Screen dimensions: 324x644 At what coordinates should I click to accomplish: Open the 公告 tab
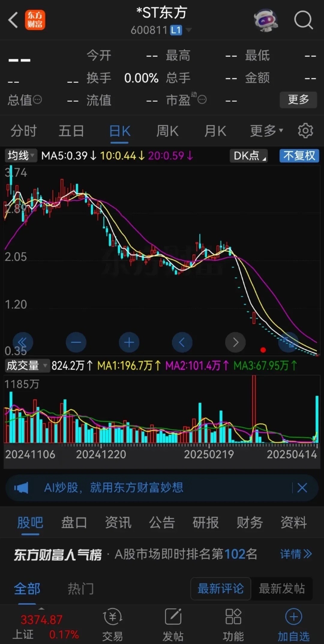[x=162, y=523]
